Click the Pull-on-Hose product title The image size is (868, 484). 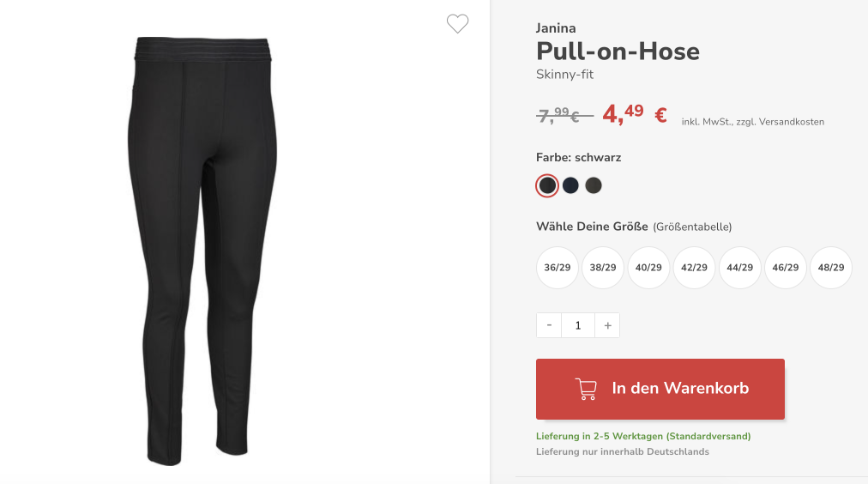(618, 51)
